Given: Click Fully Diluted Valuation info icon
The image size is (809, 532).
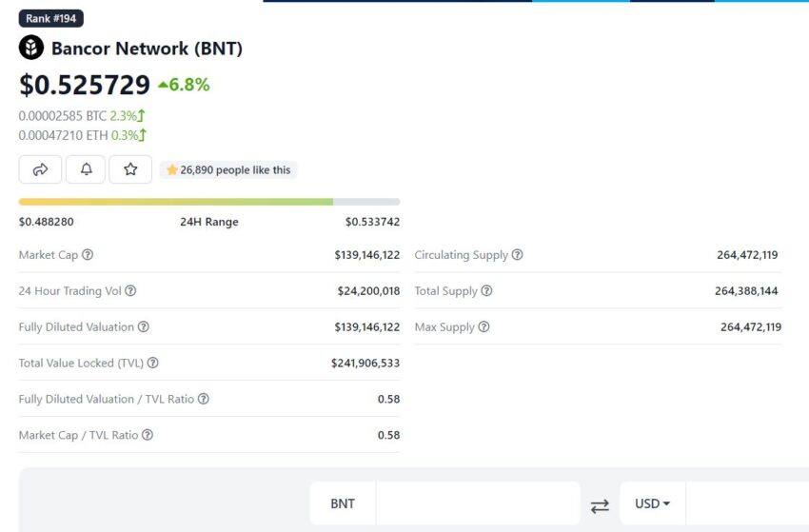Looking at the screenshot, I should [x=144, y=327].
